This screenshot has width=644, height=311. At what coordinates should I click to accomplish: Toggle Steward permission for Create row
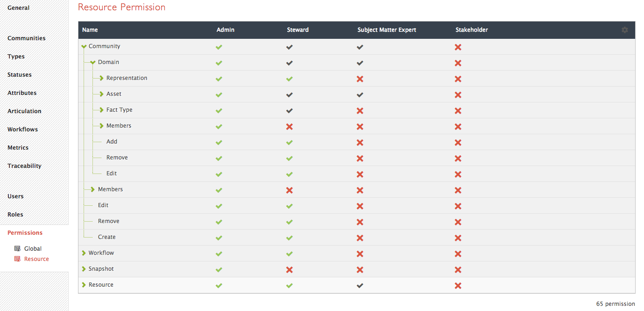click(290, 238)
